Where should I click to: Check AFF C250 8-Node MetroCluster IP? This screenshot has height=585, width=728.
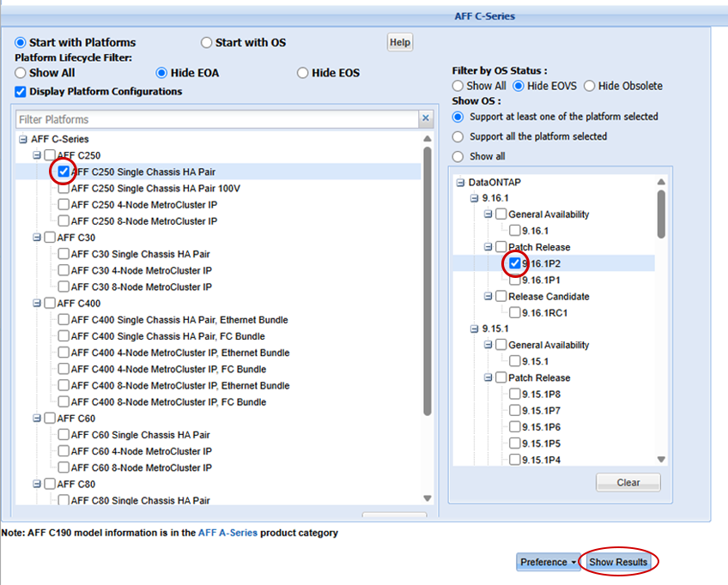[64, 220]
